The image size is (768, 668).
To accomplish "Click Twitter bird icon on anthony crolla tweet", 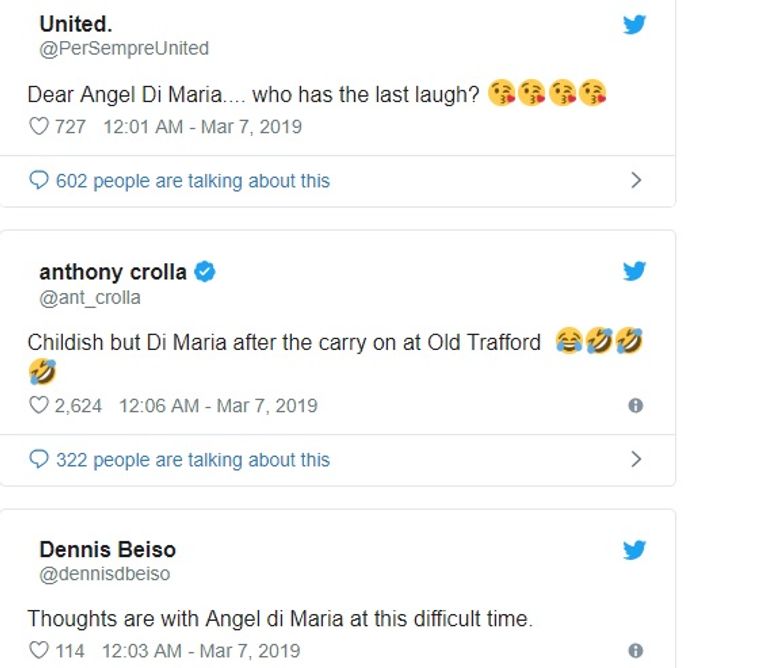I will [x=634, y=271].
